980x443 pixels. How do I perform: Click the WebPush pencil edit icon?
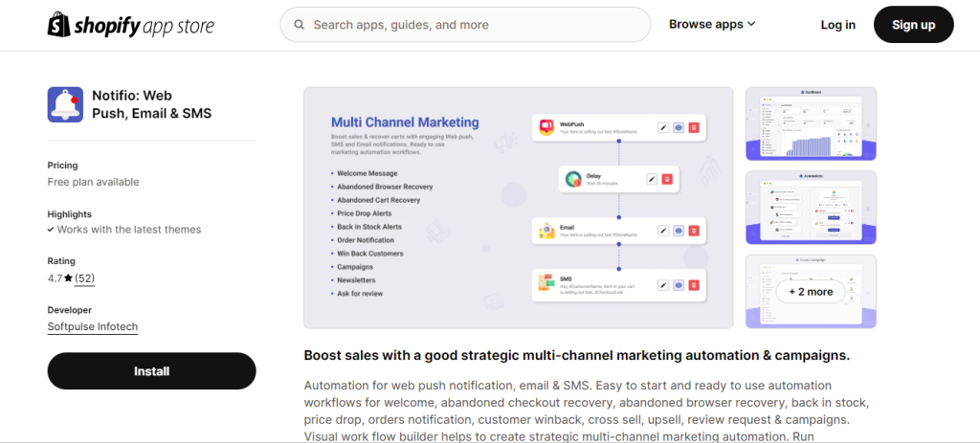tap(663, 127)
